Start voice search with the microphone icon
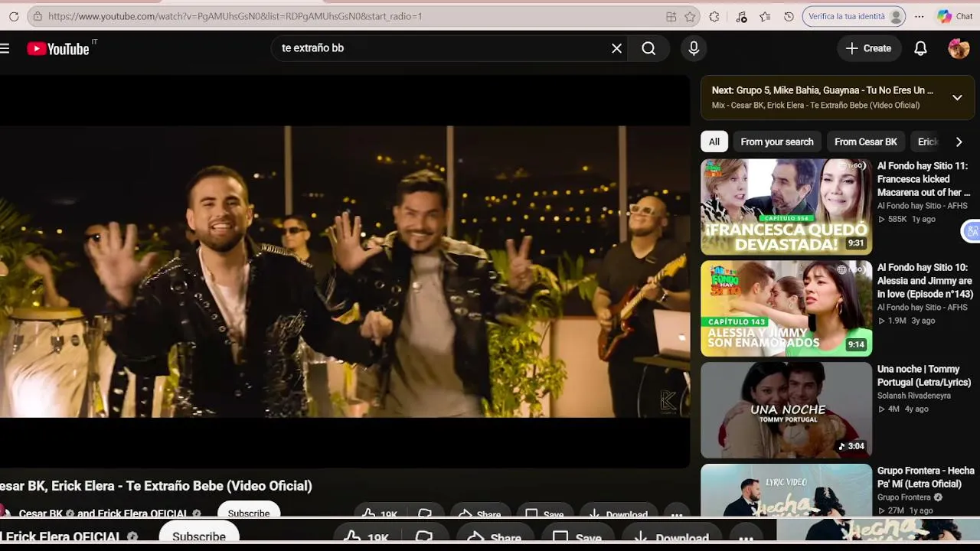The image size is (980, 551). pyautogui.click(x=694, y=48)
